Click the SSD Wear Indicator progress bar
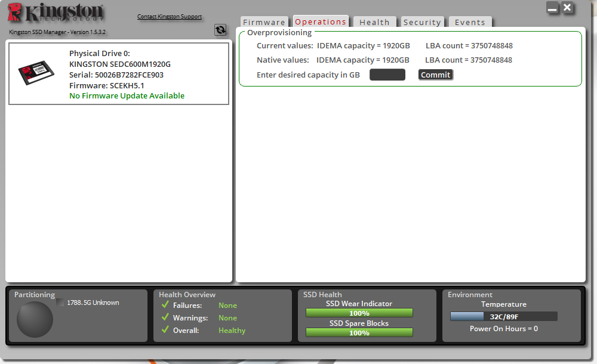The image size is (597, 364). click(359, 313)
